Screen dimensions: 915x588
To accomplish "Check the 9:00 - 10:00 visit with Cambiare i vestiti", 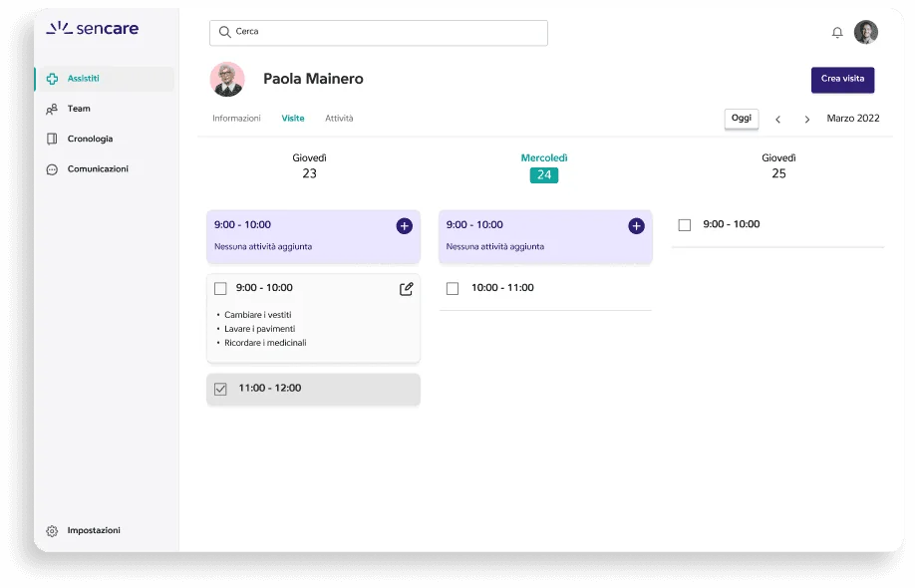I will coord(220,289).
